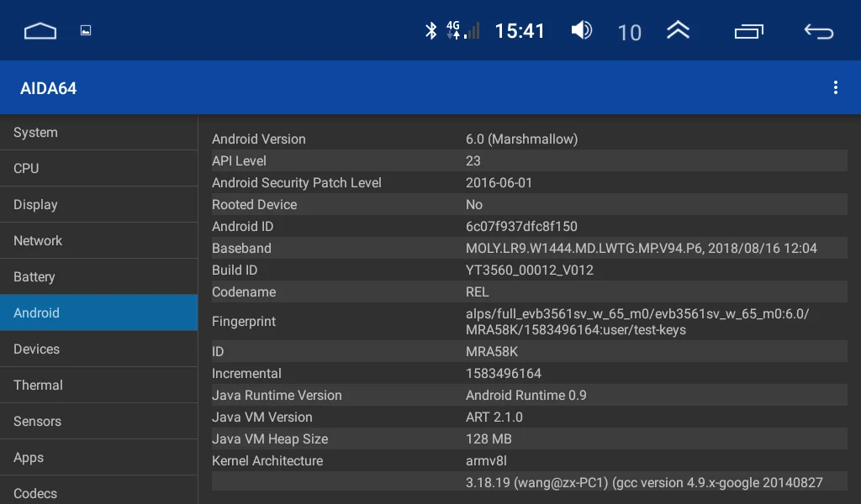The width and height of the screenshot is (861, 504).
Task: Tap the Rooted Device label
Action: (x=254, y=205)
